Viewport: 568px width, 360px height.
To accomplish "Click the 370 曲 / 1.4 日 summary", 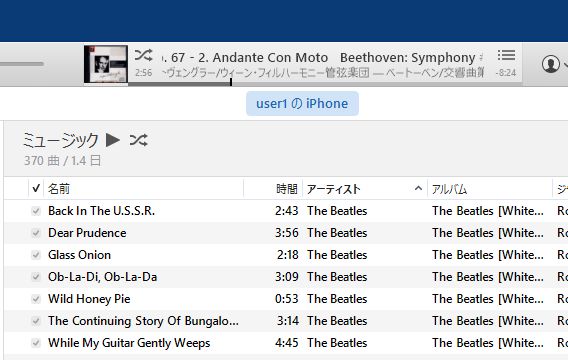I will (x=62, y=160).
